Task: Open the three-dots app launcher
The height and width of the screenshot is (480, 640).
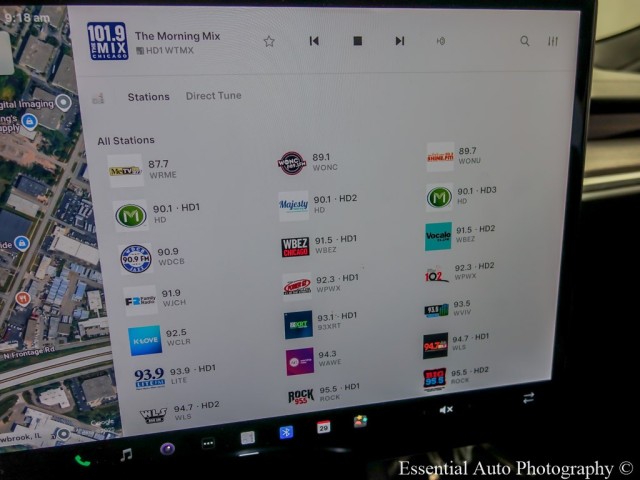Action: point(208,443)
